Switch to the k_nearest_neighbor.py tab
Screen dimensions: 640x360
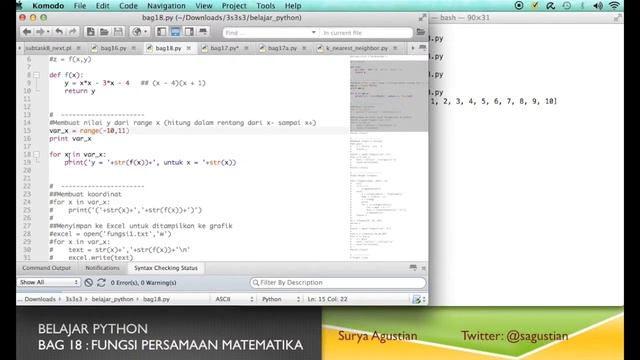pos(357,48)
